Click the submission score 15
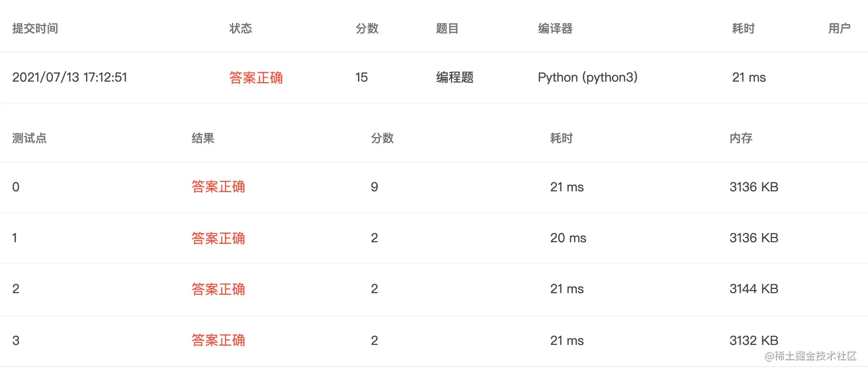The image size is (868, 373). (362, 77)
